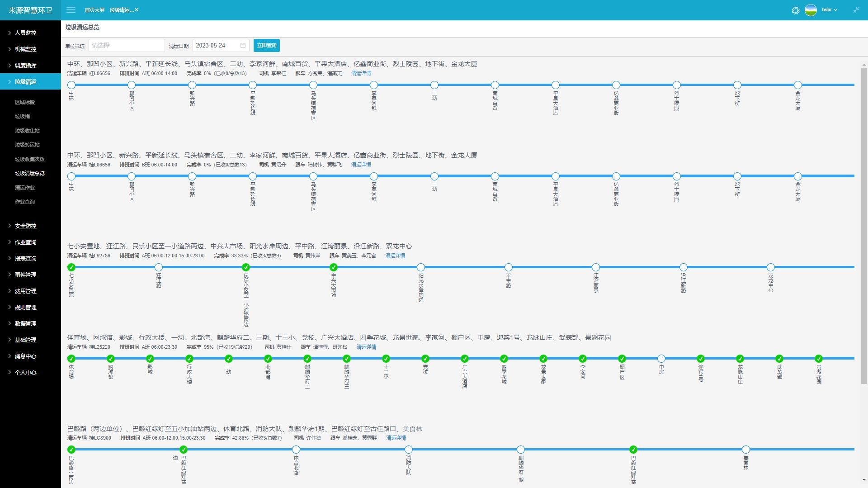Click the 立即查询 button
This screenshot has width=868, height=488.
[267, 45]
